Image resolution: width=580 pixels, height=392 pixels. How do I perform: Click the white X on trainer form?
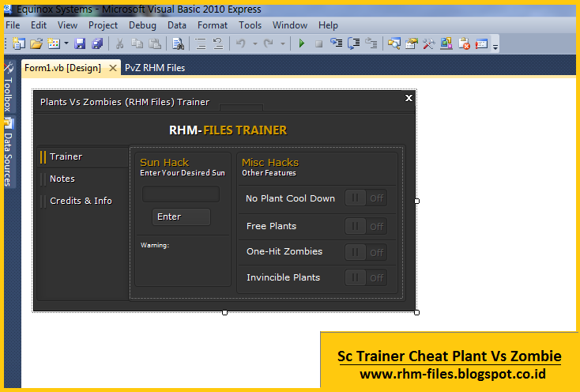tap(409, 98)
